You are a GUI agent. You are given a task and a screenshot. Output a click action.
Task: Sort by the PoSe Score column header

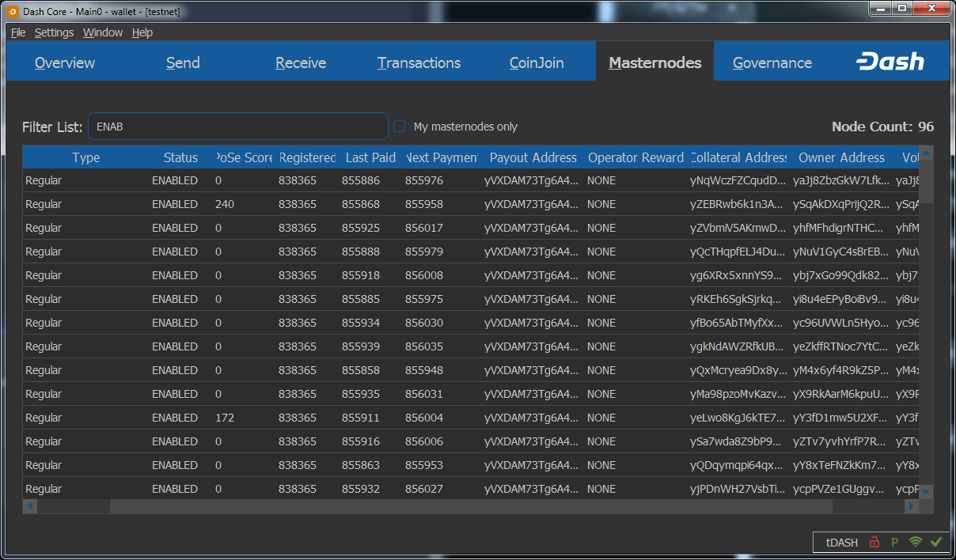point(244,157)
